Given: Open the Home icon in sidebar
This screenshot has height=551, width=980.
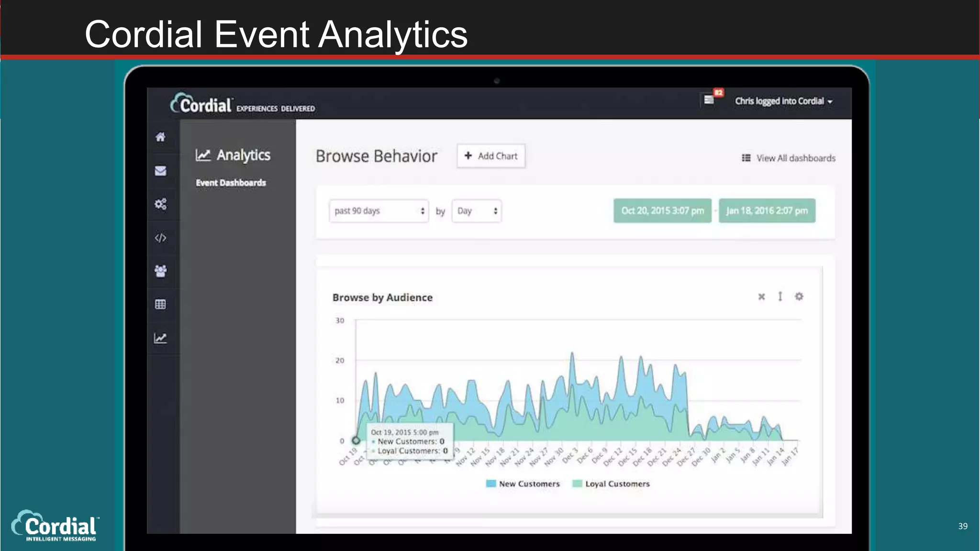Looking at the screenshot, I should pyautogui.click(x=160, y=137).
